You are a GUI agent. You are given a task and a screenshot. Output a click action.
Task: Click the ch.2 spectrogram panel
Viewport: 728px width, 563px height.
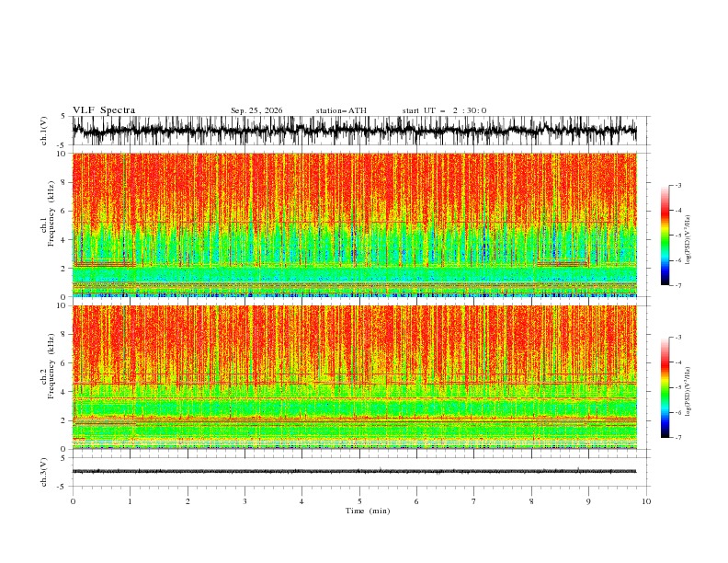354,377
